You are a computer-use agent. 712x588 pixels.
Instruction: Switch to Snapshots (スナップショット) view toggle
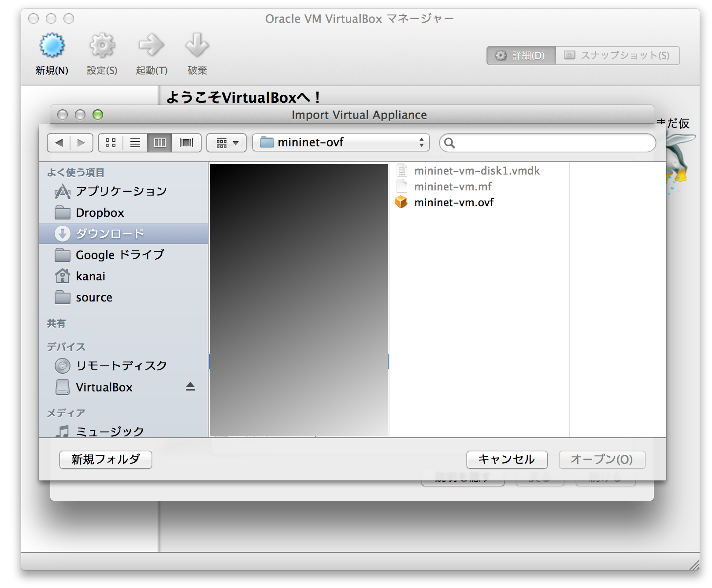point(617,56)
